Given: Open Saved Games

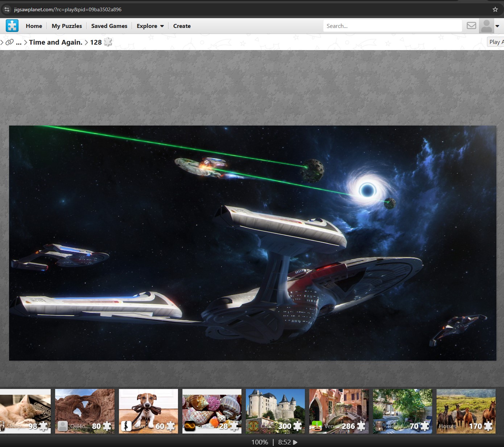Looking at the screenshot, I should point(109,26).
